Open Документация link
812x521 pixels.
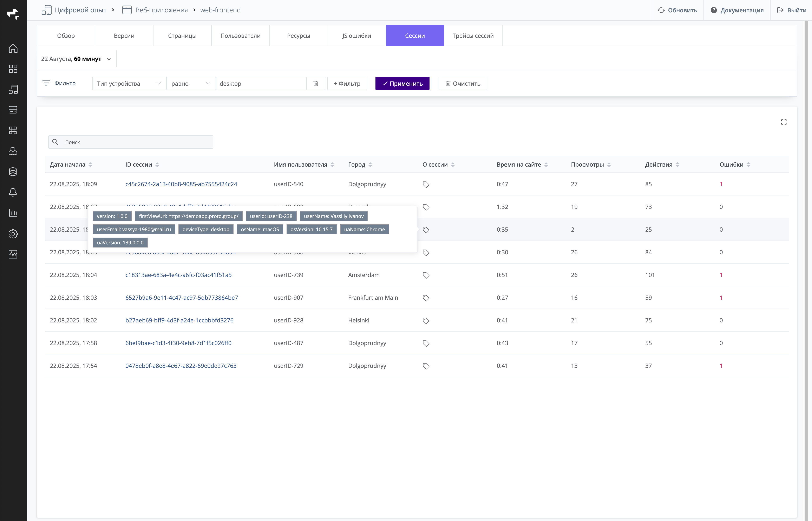coord(737,10)
